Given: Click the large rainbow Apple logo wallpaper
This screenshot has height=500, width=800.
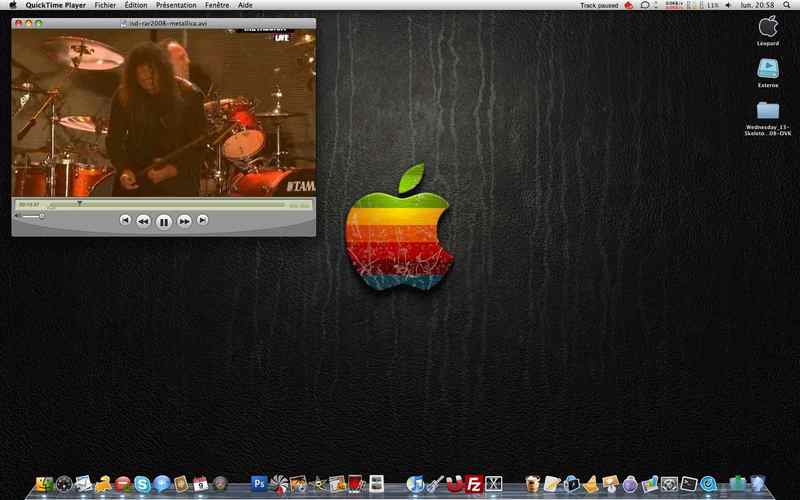Looking at the screenshot, I should [x=399, y=227].
